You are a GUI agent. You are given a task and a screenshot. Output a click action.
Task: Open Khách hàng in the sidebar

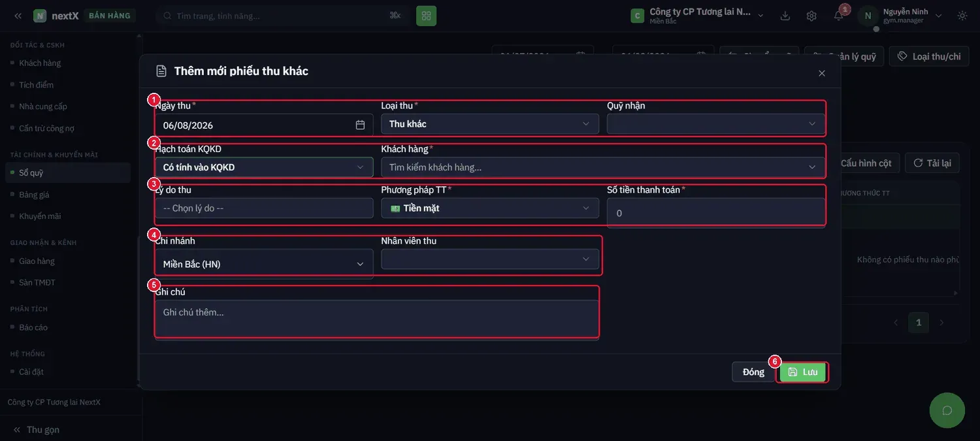(x=40, y=63)
